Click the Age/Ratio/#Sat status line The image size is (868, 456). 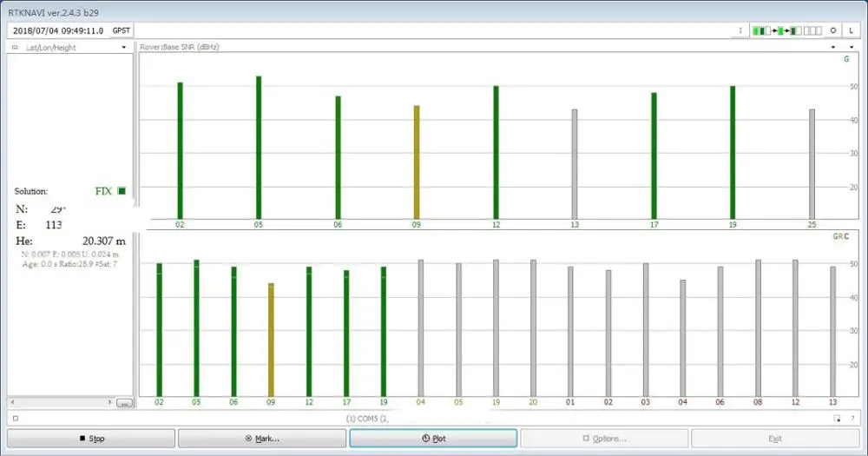tap(69, 264)
